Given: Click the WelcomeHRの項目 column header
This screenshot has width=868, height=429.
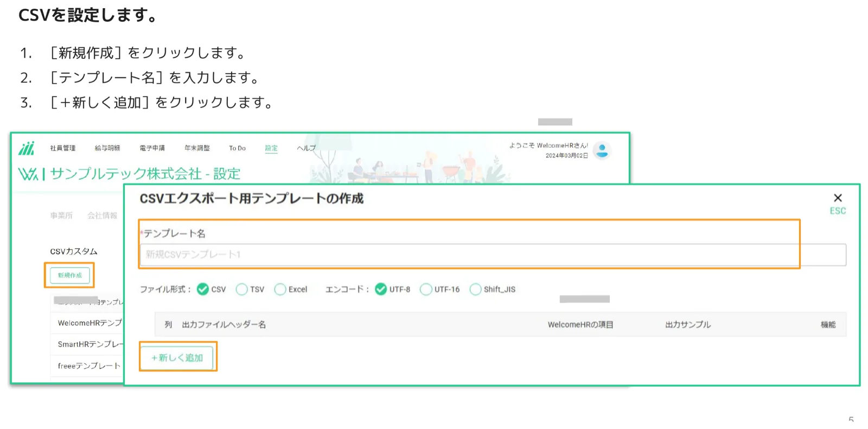Looking at the screenshot, I should tap(580, 325).
